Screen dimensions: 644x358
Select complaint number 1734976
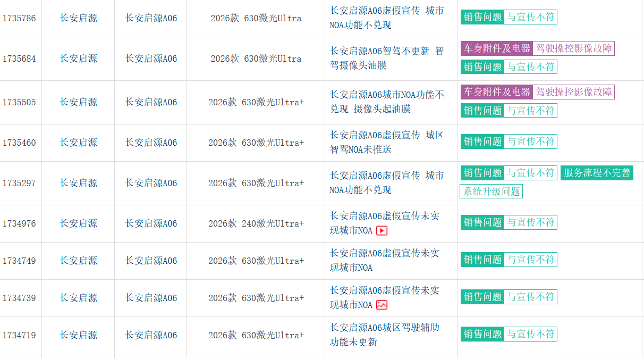(x=19, y=223)
